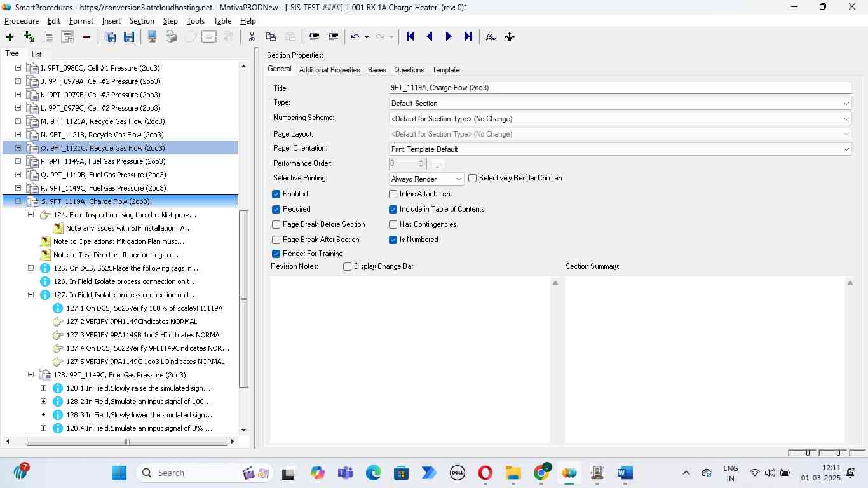Click the first floppy disk save icon
This screenshot has height=488, width=868.
tap(110, 37)
